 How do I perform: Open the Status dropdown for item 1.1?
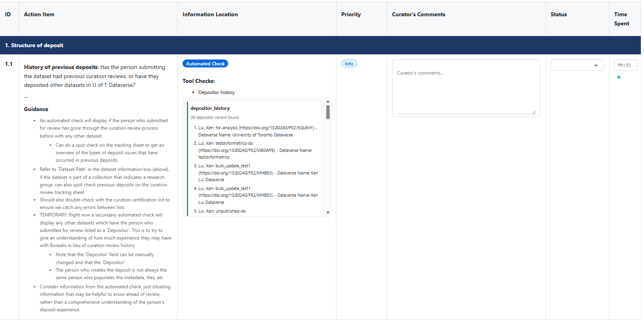pos(577,65)
